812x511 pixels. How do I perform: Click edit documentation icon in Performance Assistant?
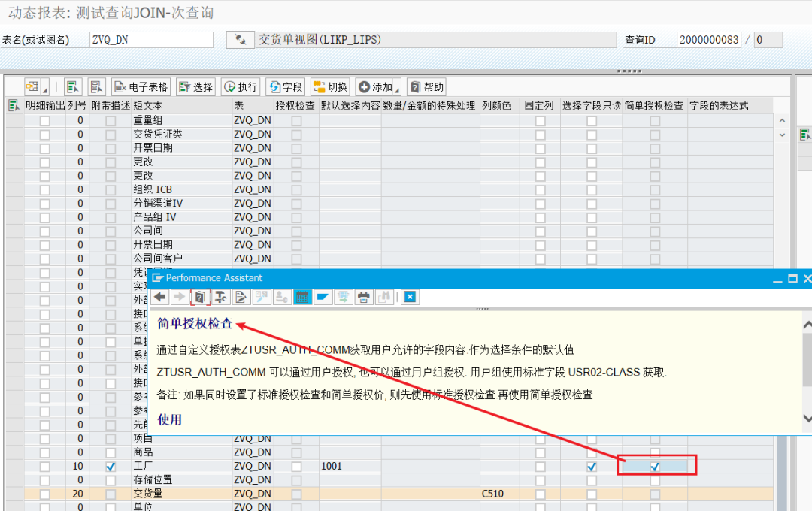click(x=241, y=297)
